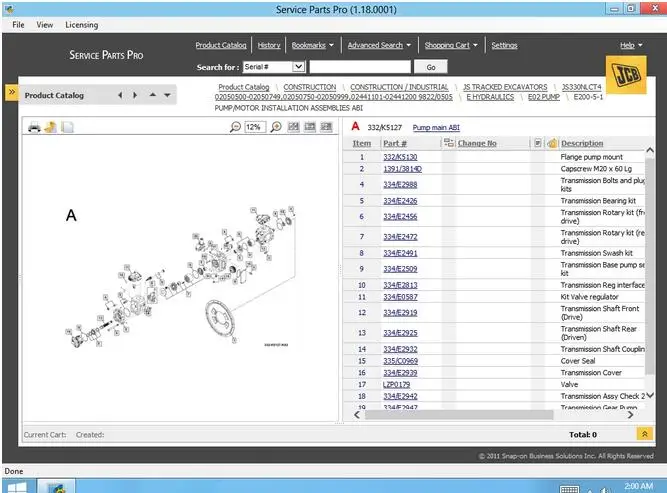This screenshot has width=667, height=493.
Task: Sort by the Part # column header
Action: pyautogui.click(x=395, y=143)
